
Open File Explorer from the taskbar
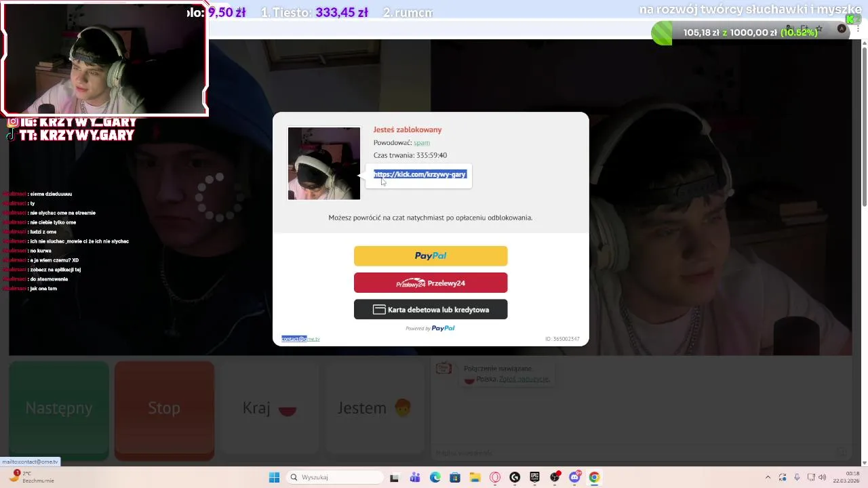(475, 477)
